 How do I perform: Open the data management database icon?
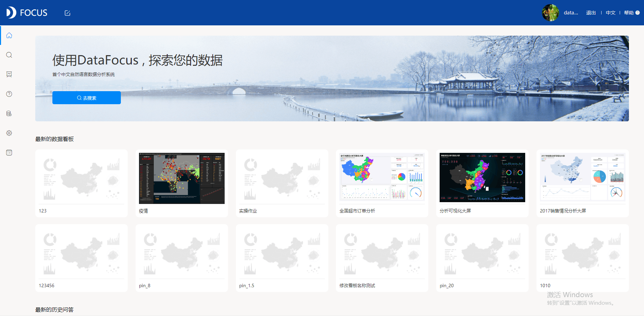(x=9, y=113)
